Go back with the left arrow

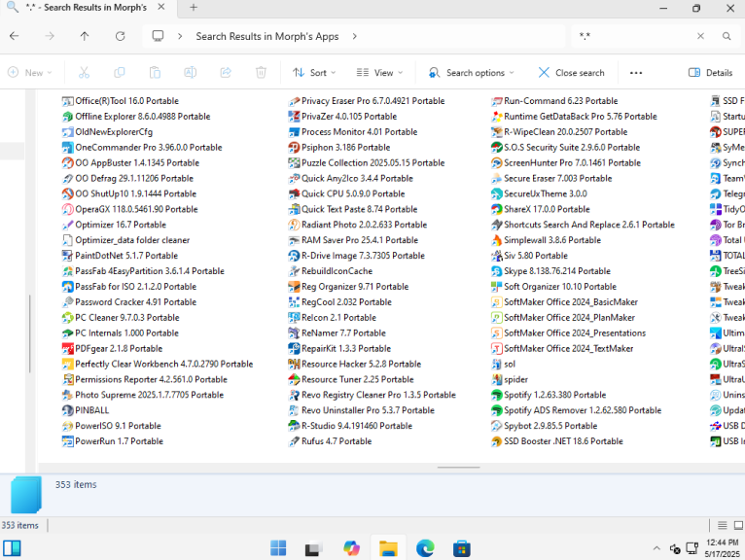pyautogui.click(x=15, y=36)
